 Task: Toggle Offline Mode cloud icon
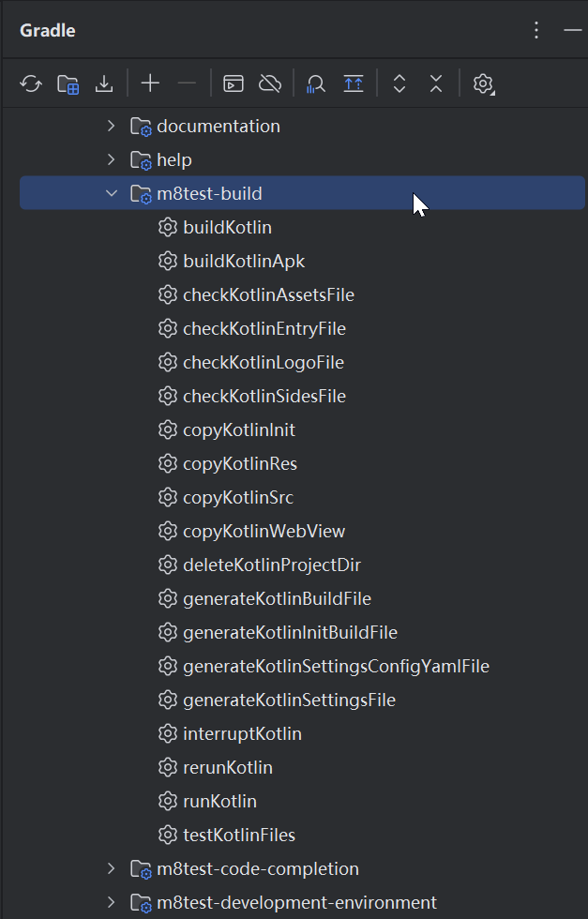coord(270,84)
